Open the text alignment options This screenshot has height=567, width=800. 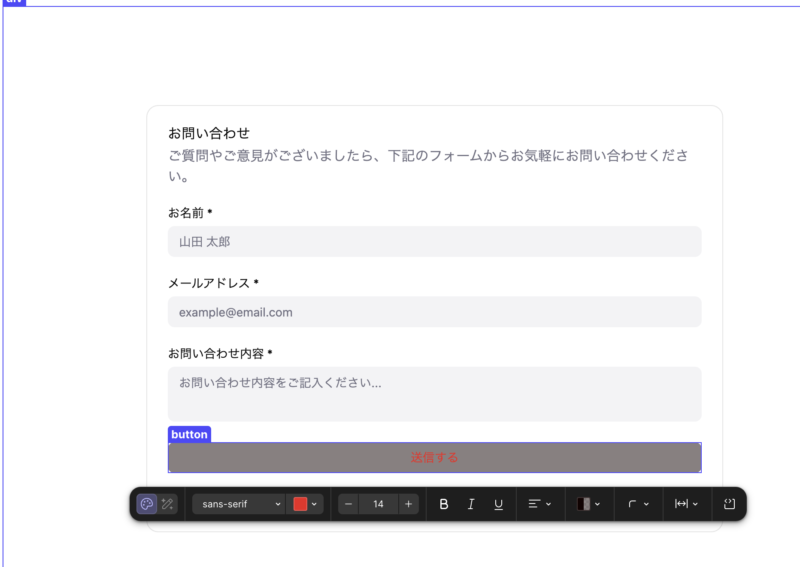[540, 504]
